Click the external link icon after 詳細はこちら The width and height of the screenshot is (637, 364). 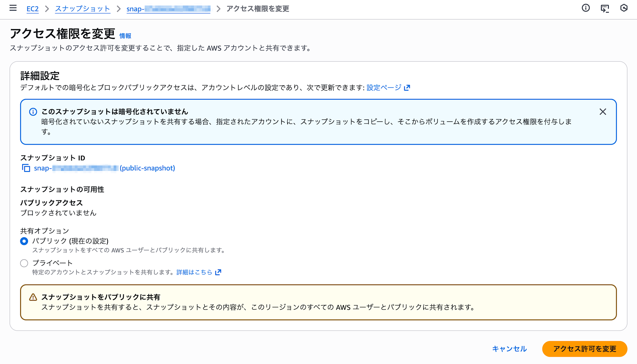pos(218,272)
